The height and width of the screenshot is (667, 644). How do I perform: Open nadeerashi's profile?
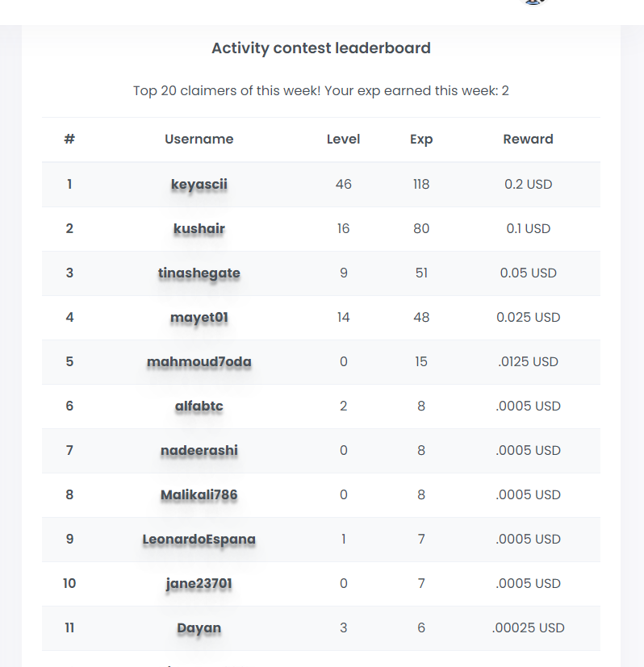[x=199, y=450]
